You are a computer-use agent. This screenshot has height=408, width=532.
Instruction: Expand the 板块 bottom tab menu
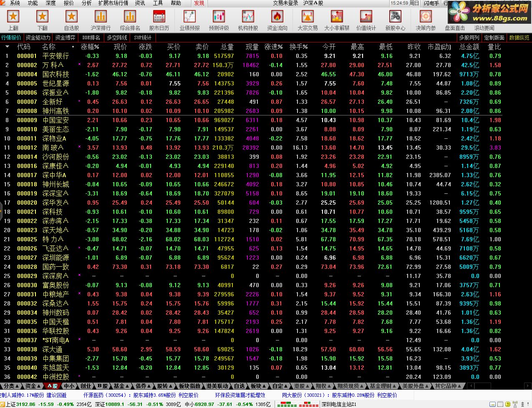click(x=258, y=386)
